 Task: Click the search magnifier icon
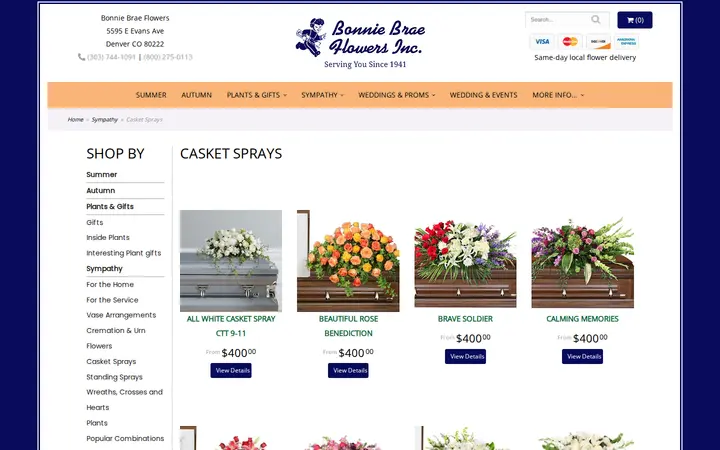click(x=596, y=19)
